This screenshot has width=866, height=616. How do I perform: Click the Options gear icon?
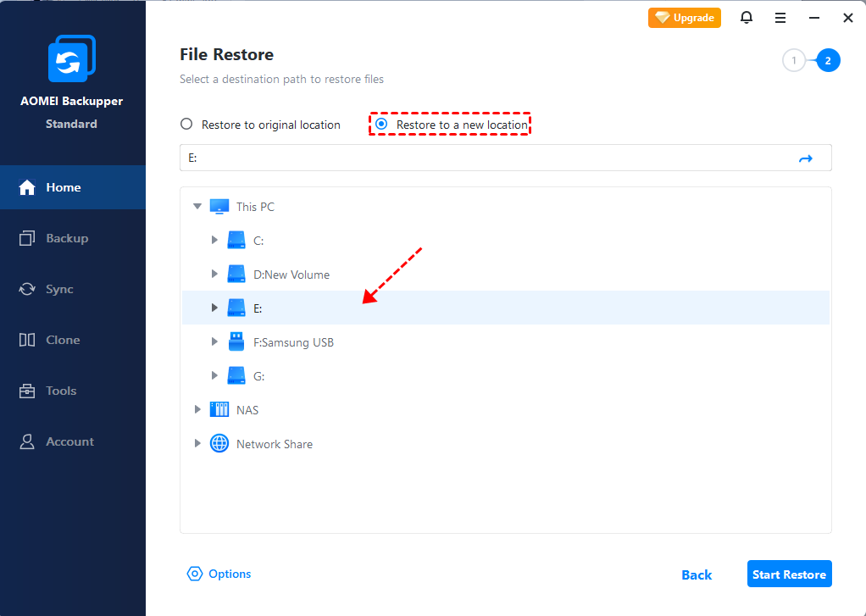pyautogui.click(x=195, y=574)
